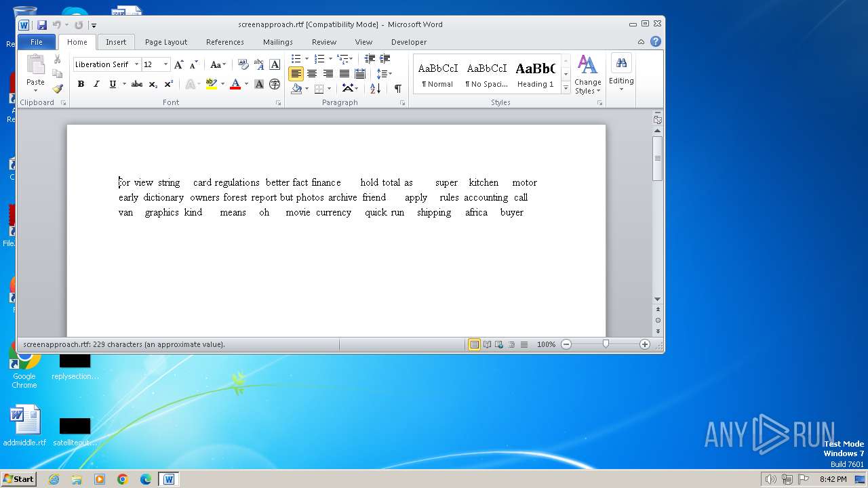Viewport: 868px width, 488px height.
Task: Apply the Normal style
Action: [x=437, y=75]
